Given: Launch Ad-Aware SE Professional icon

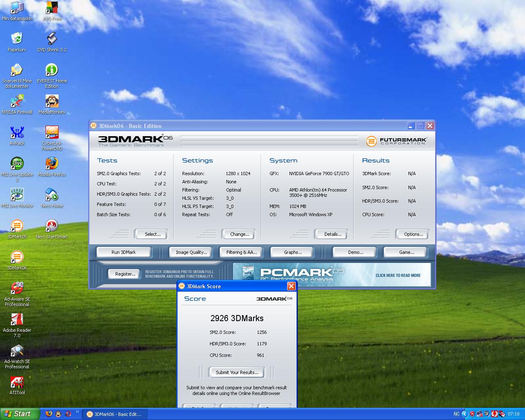Looking at the screenshot, I should [x=17, y=294].
